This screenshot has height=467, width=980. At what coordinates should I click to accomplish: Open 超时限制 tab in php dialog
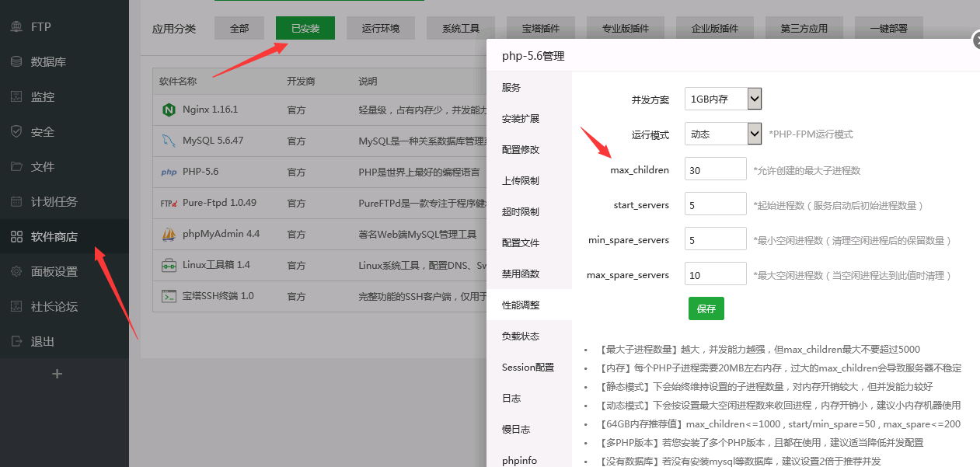click(529, 212)
